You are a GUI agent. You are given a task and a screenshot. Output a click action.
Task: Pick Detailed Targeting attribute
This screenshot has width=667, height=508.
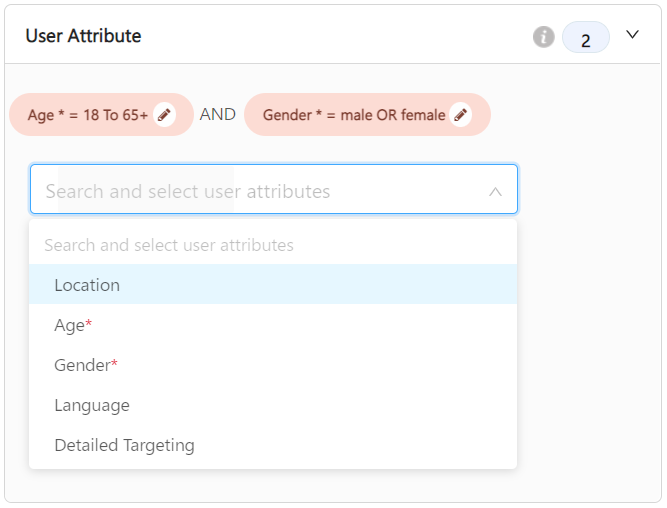(273, 445)
